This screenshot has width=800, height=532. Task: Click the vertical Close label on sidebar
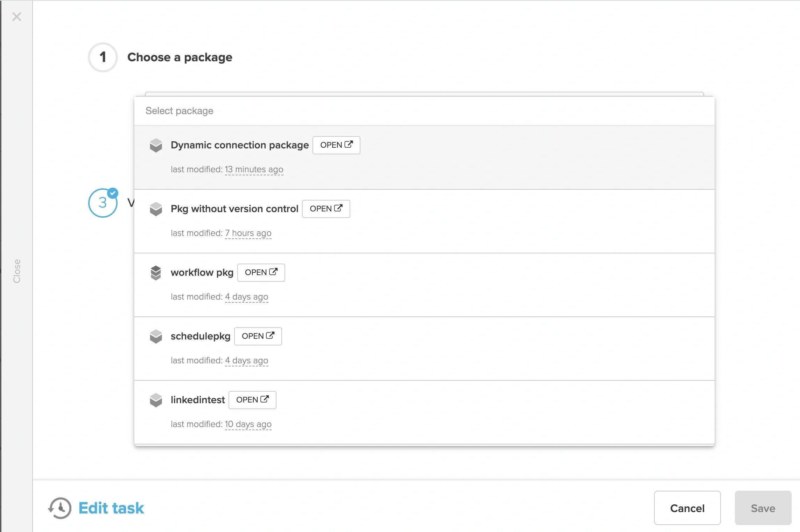(x=16, y=271)
